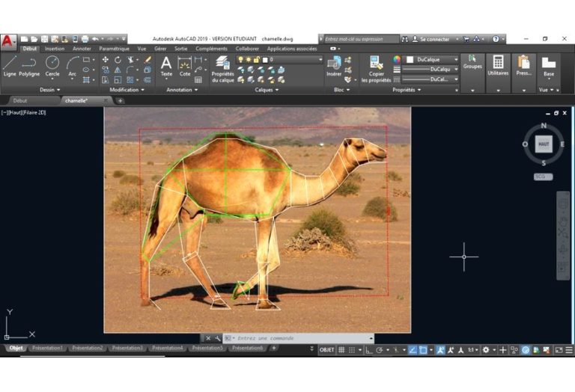Screen dimensions: 575x392
Task: Choose the move (Déplacer) tool
Action: tap(106, 59)
